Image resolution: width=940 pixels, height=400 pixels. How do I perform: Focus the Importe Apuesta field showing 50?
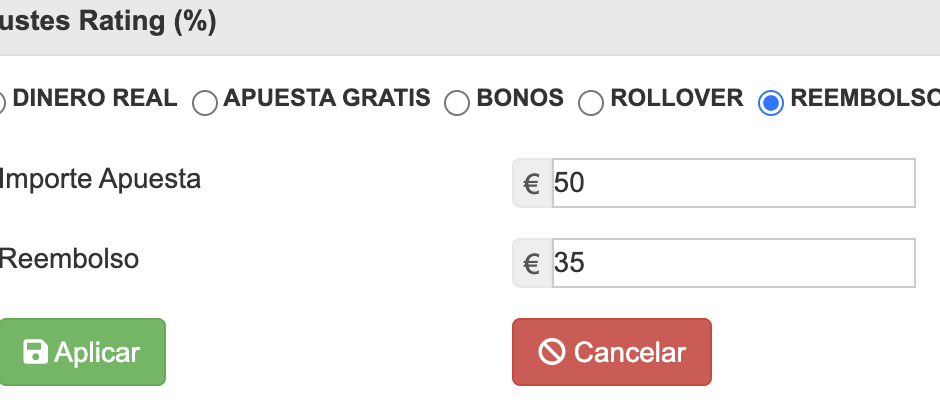(734, 183)
